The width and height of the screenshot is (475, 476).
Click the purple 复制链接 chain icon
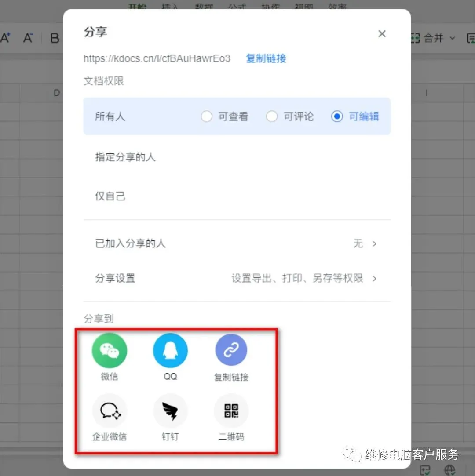coord(231,350)
